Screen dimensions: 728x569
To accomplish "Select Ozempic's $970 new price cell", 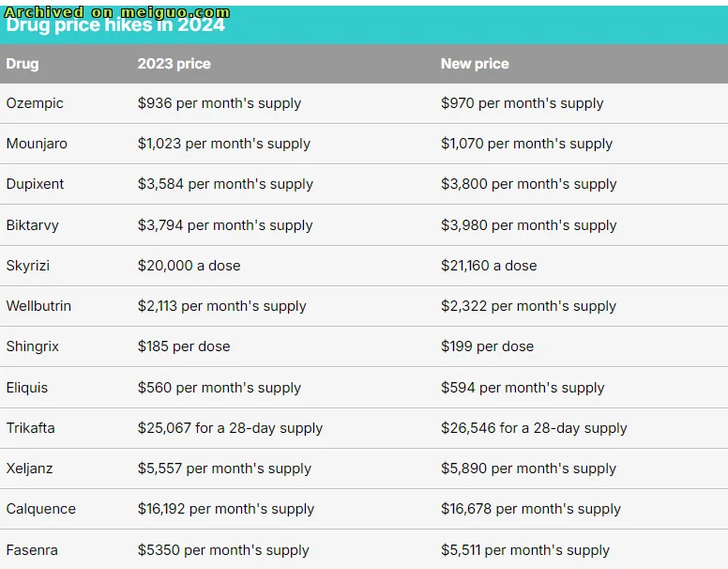I will point(522,103).
